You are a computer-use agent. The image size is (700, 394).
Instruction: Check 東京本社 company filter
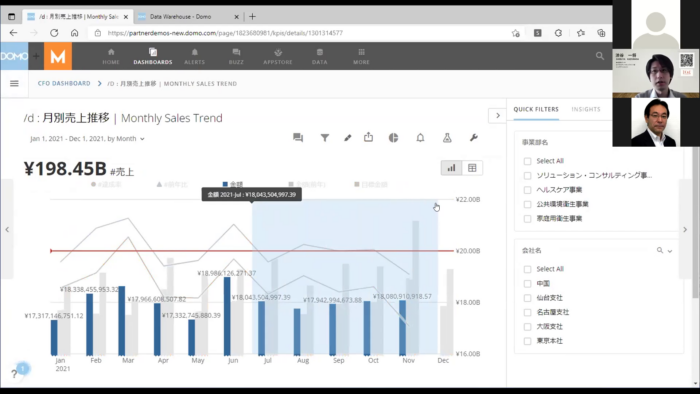point(527,341)
